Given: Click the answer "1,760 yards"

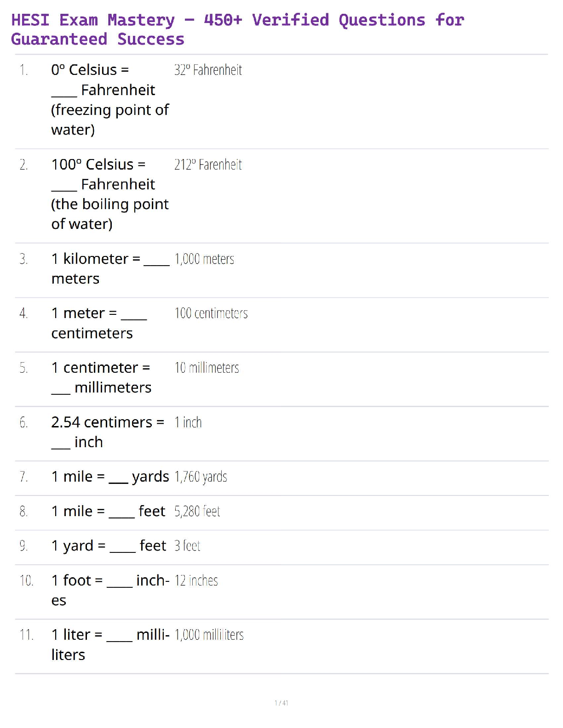Looking at the screenshot, I should pyautogui.click(x=201, y=477).
